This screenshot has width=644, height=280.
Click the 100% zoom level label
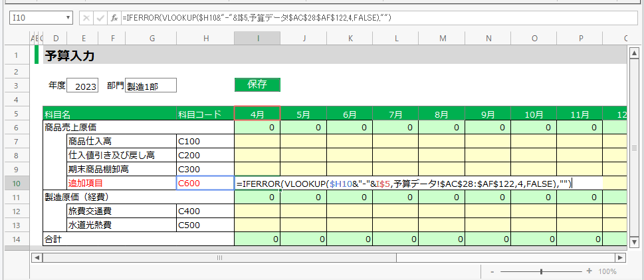pyautogui.click(x=608, y=271)
